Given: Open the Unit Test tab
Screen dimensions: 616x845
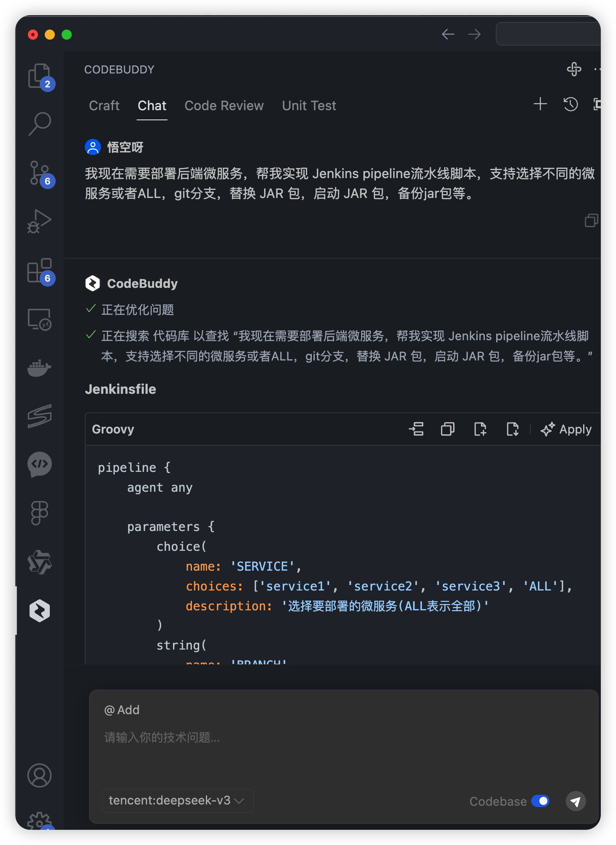Looking at the screenshot, I should coord(309,106).
